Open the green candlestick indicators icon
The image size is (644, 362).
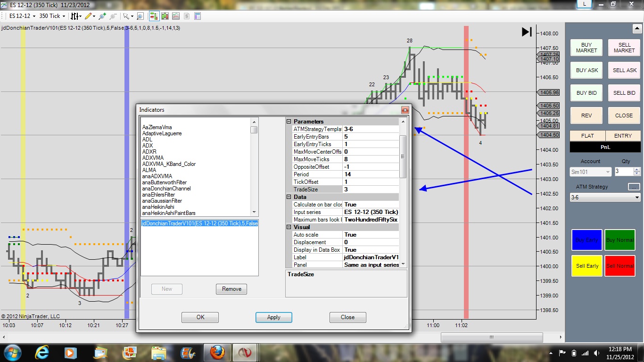click(x=165, y=16)
